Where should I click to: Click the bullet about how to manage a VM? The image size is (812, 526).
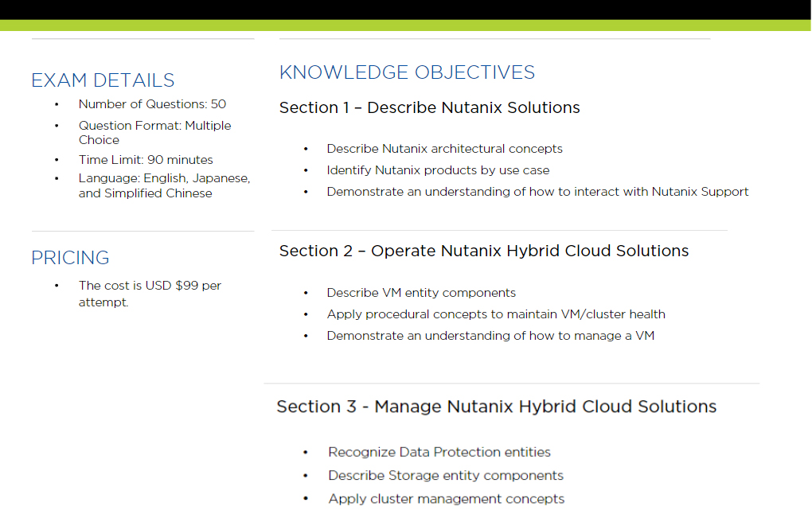pyautogui.click(x=491, y=336)
